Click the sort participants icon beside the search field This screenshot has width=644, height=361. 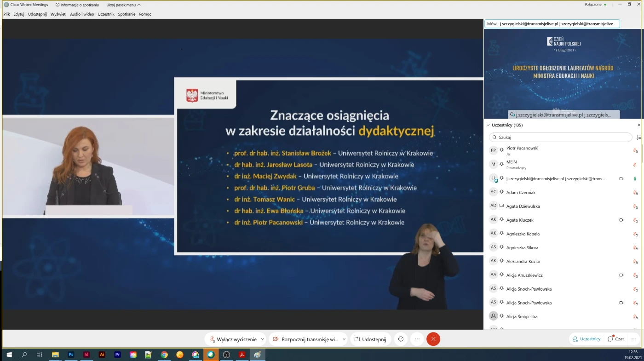coord(638,137)
